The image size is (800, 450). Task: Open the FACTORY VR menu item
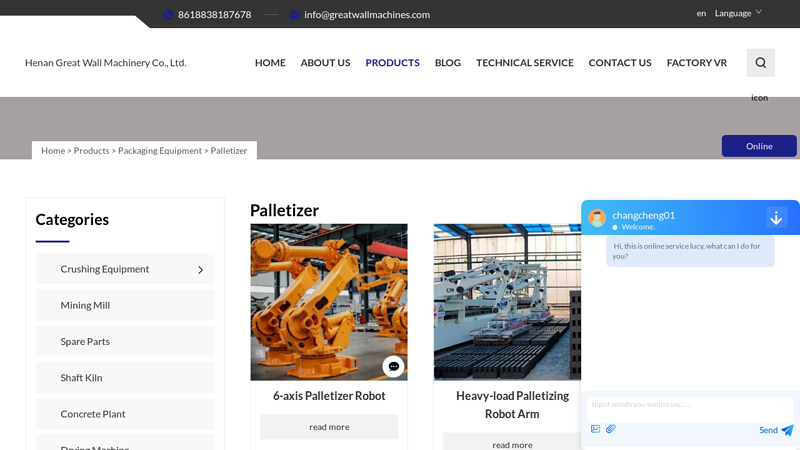click(696, 63)
